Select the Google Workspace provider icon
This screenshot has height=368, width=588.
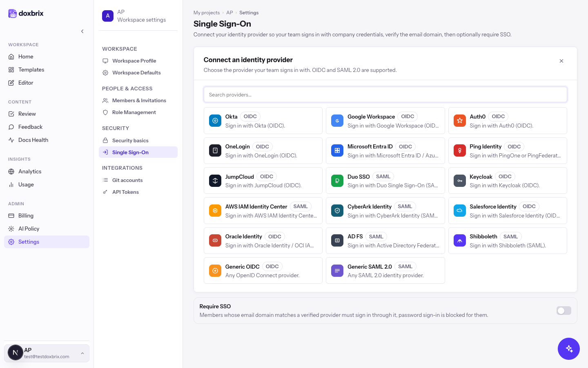[337, 121]
